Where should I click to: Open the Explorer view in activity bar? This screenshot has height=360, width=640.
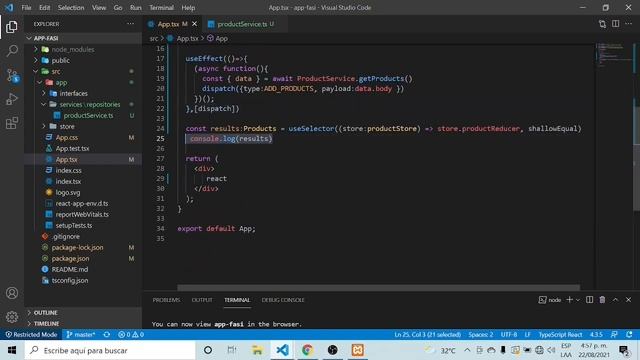tap(12, 27)
